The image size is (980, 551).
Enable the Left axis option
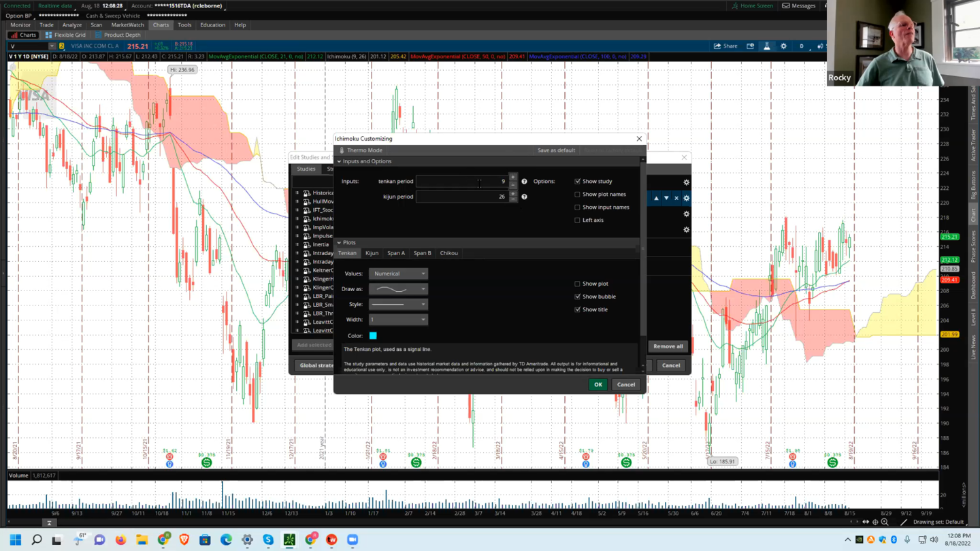pyautogui.click(x=577, y=220)
